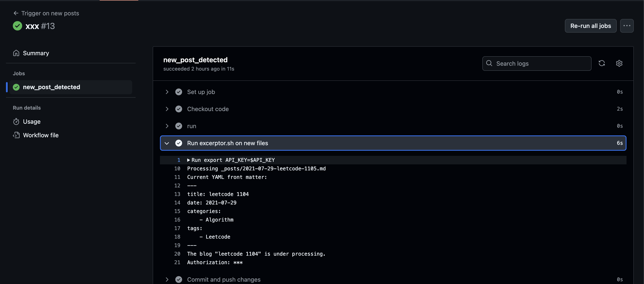Image resolution: width=644 pixels, height=284 pixels.
Task: Collapse Run excerptor.sh on new files step
Action: pos(167,143)
